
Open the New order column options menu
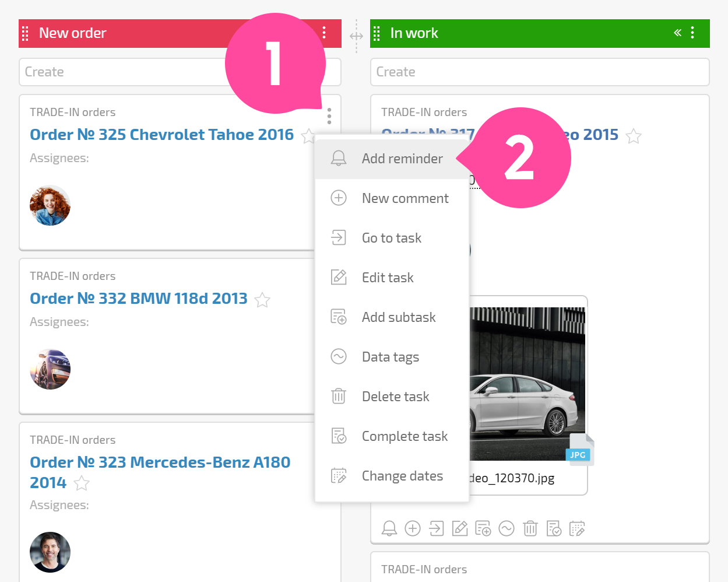[x=324, y=33]
